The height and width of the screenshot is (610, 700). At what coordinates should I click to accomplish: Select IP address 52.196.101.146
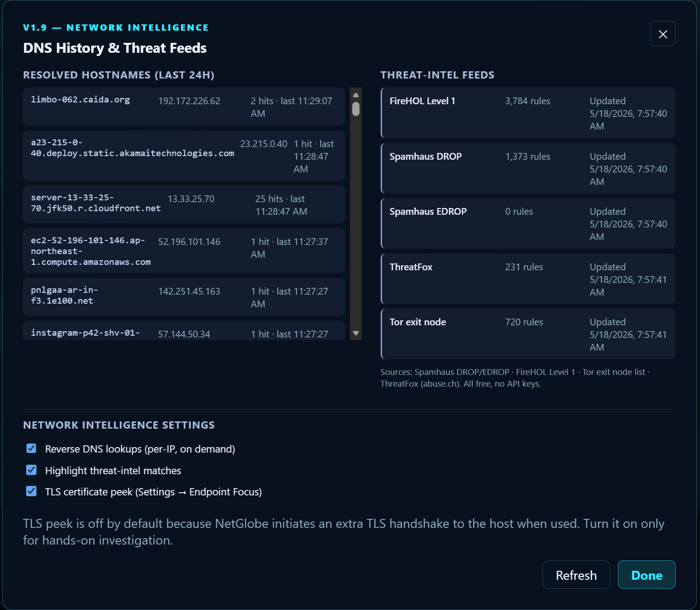[x=189, y=242]
